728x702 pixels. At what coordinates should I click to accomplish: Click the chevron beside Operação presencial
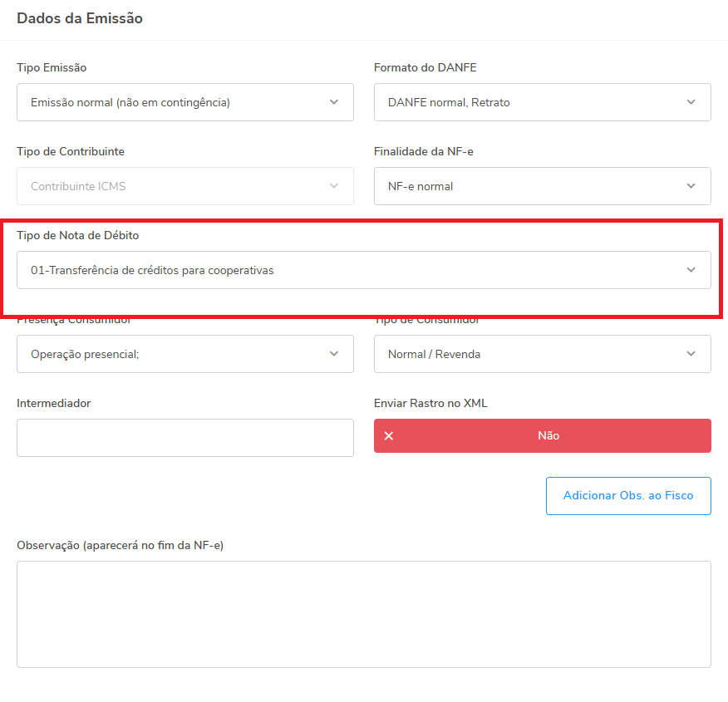coord(334,354)
